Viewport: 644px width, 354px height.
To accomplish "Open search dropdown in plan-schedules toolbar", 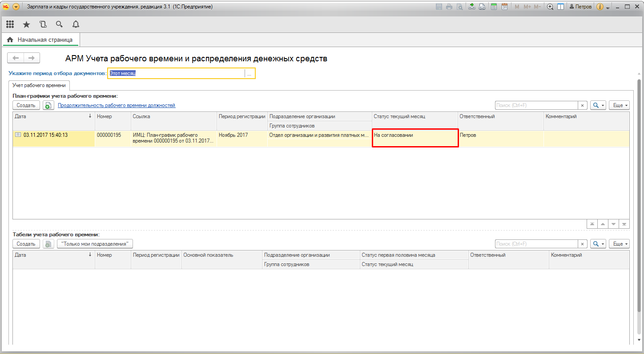I will 598,105.
